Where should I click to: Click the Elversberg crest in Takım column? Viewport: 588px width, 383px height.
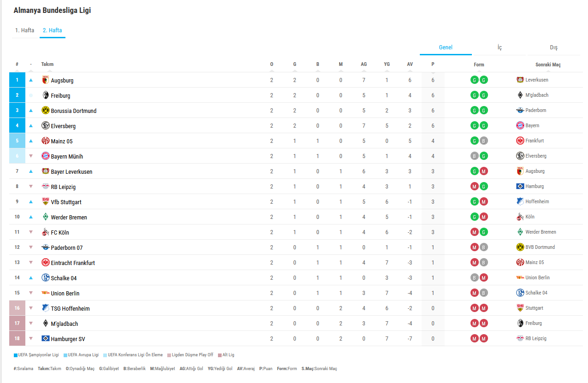tap(45, 125)
